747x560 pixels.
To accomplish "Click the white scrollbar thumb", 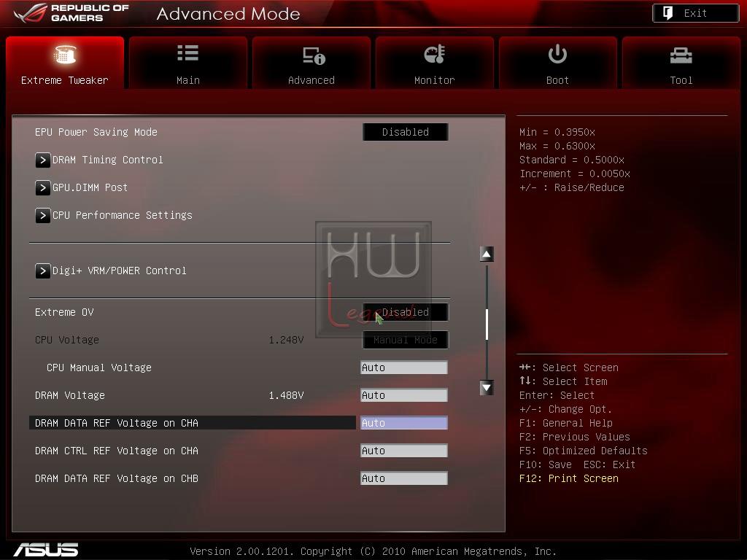I will pos(487,324).
